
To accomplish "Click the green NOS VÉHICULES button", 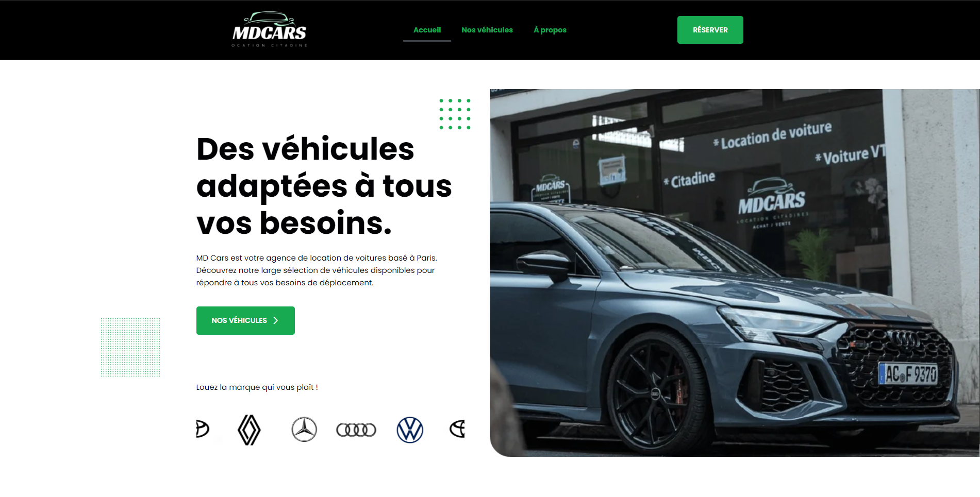I will pos(245,320).
